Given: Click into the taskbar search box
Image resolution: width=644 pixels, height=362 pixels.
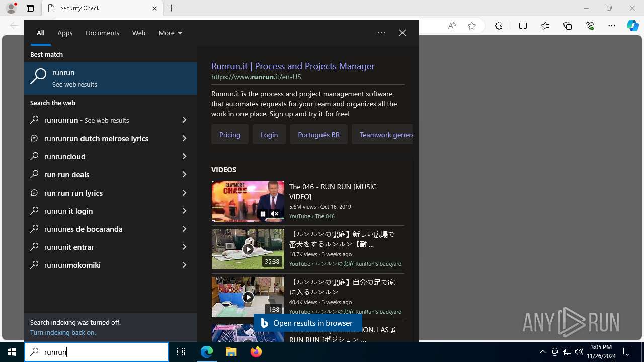Looking at the screenshot, I should pyautogui.click(x=97, y=352).
